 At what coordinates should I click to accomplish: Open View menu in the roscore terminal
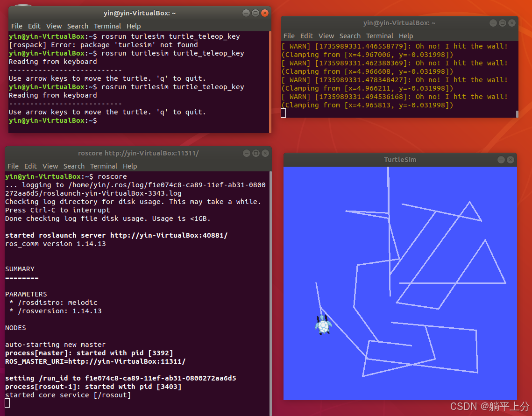[50, 166]
